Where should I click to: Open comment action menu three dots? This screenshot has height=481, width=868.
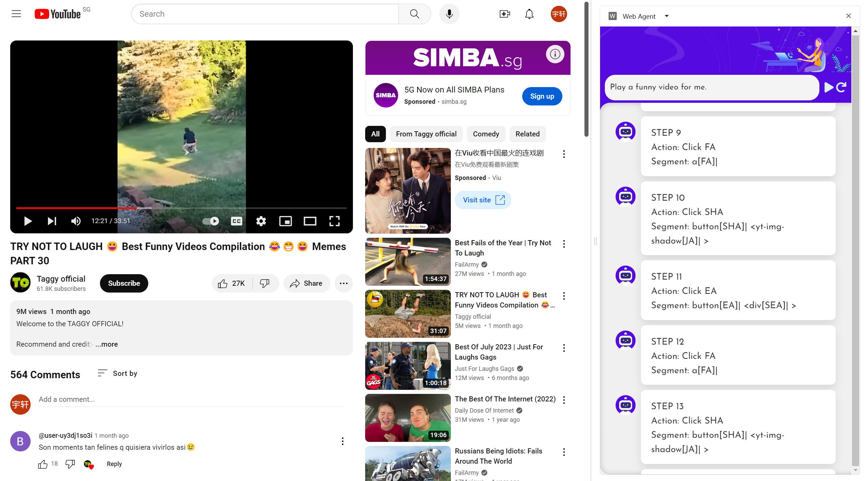click(x=342, y=441)
